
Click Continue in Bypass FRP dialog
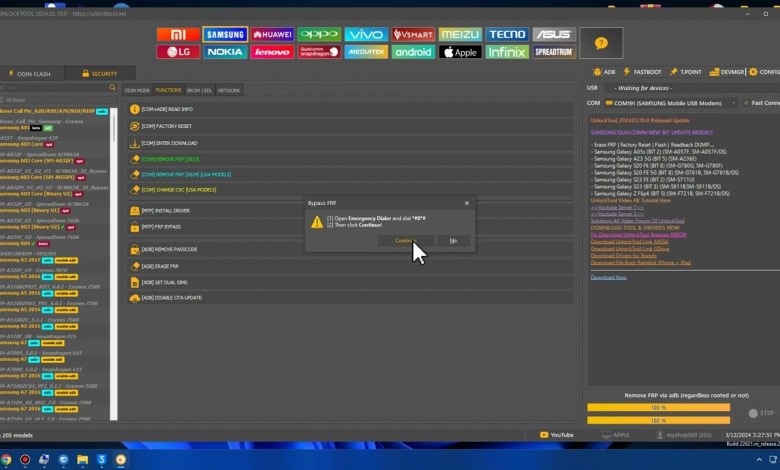coord(404,241)
